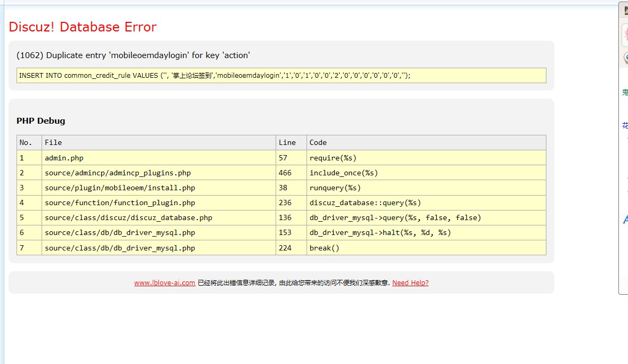The image size is (628, 364).
Task: Click the include_once(%s) code cell
Action: click(x=426, y=173)
